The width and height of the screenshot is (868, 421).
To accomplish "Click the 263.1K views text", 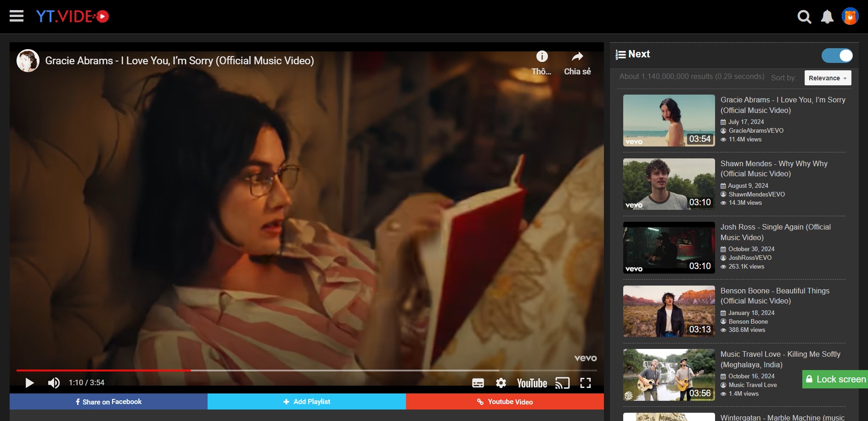I will tap(746, 266).
